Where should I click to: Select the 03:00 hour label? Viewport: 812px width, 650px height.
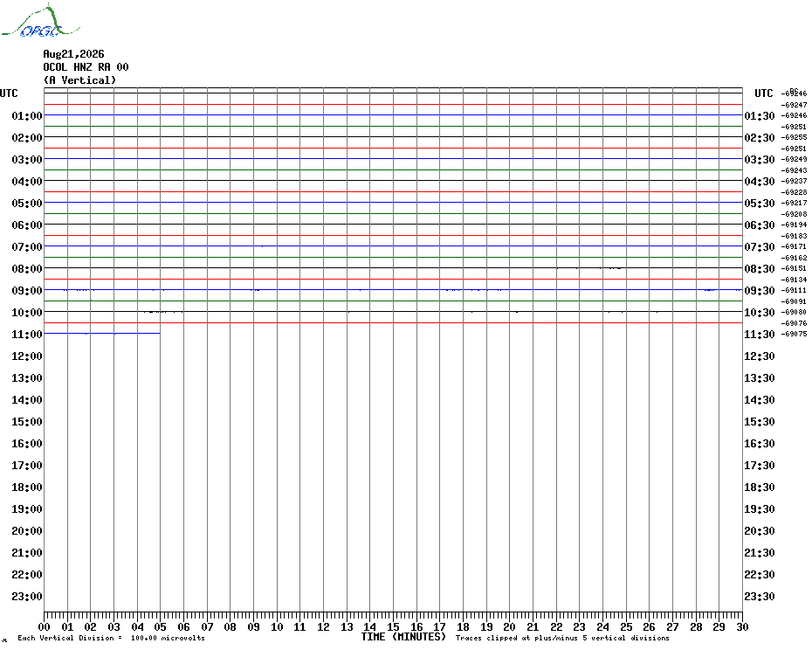pyautogui.click(x=27, y=160)
